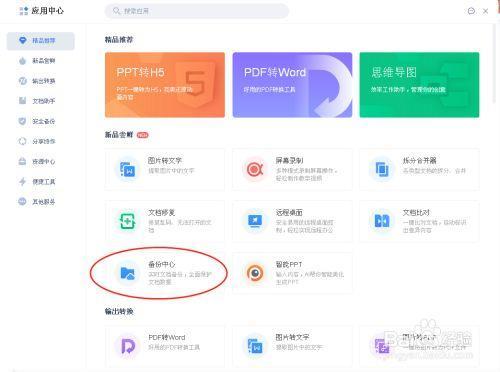Launch the 智能PPT app
This screenshot has height=372, width=500.
292,273
